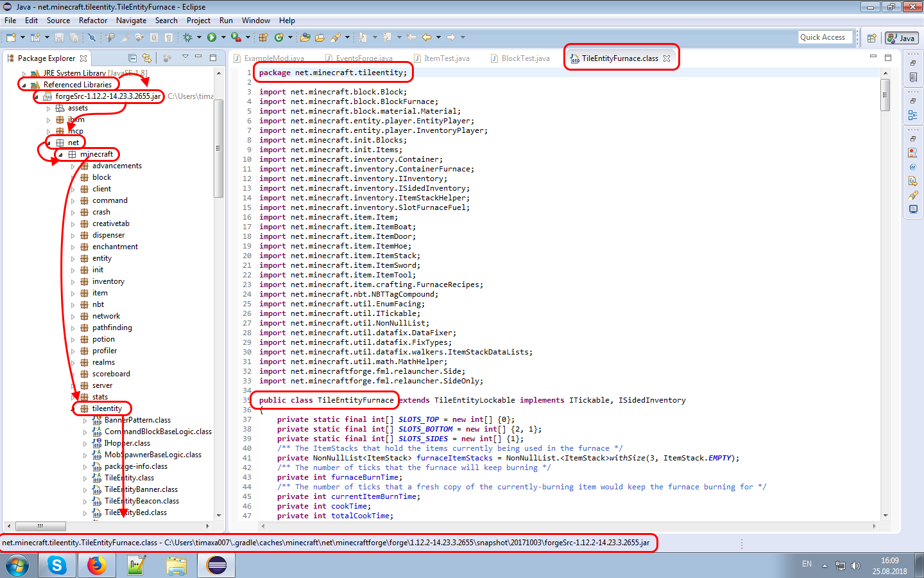Open the Search view trim icon
Viewport: 924px width, 578px height.
[912, 195]
